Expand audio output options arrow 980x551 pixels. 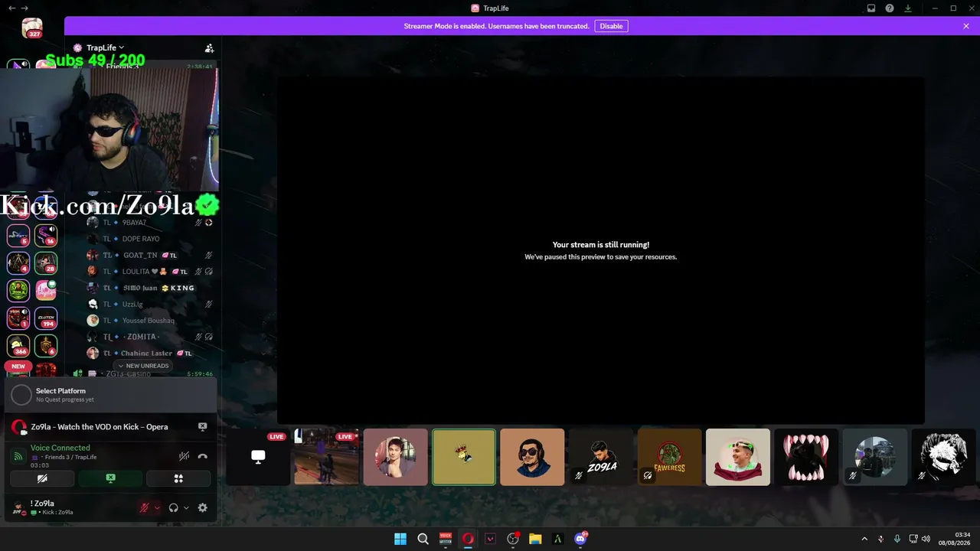(x=186, y=507)
